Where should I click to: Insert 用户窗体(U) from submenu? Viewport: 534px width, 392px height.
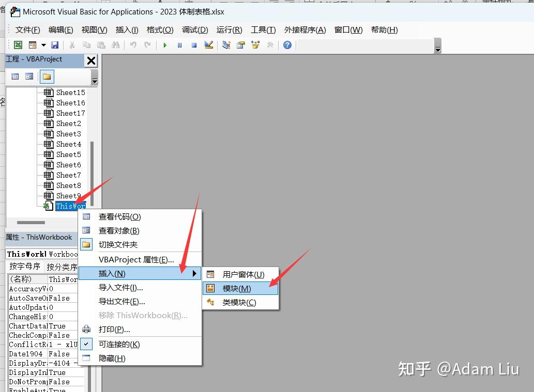[x=240, y=275]
